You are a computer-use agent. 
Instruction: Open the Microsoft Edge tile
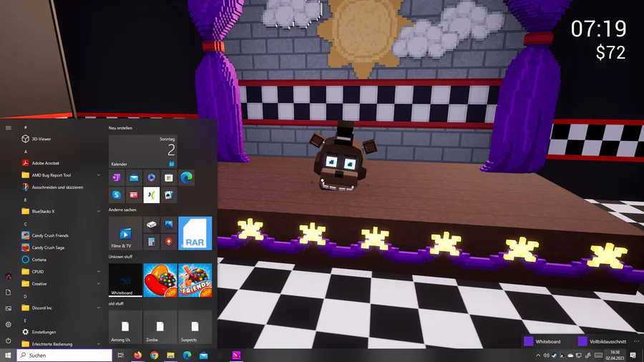pyautogui.click(x=186, y=177)
